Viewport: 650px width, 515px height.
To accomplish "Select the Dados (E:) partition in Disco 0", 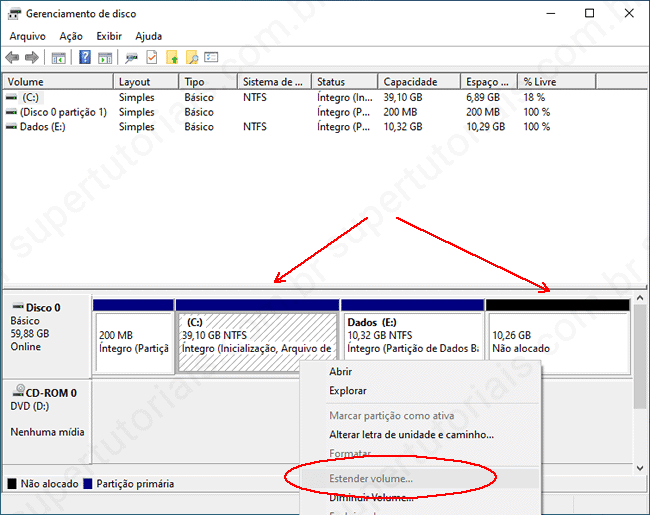I will click(411, 342).
